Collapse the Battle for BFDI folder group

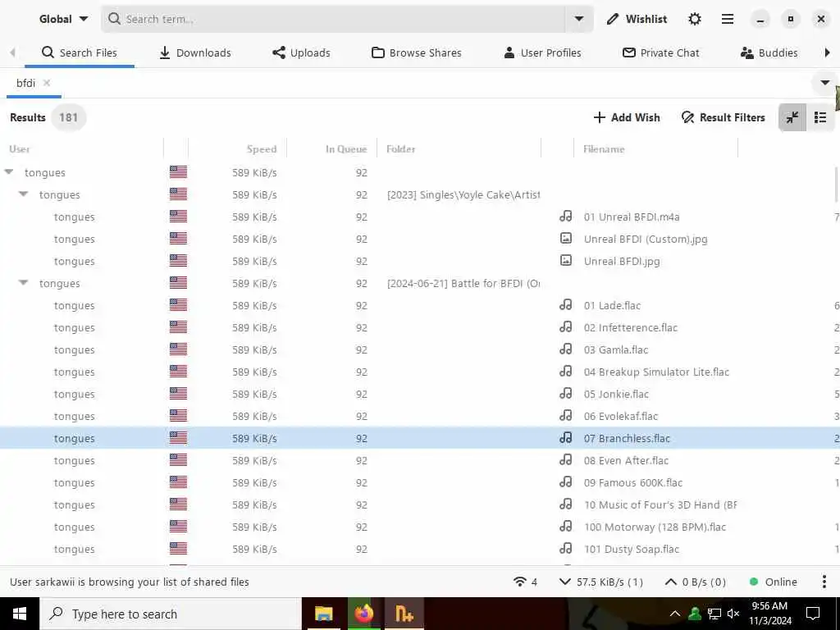(x=23, y=282)
